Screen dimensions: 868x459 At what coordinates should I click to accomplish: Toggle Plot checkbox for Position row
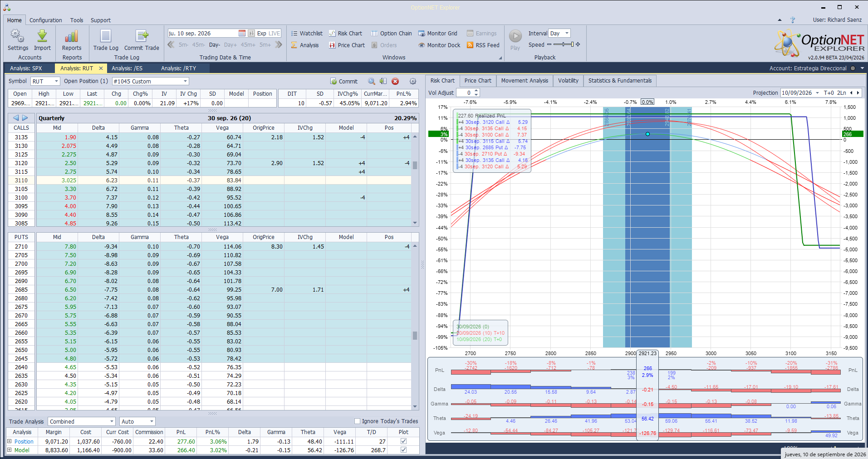tap(403, 441)
